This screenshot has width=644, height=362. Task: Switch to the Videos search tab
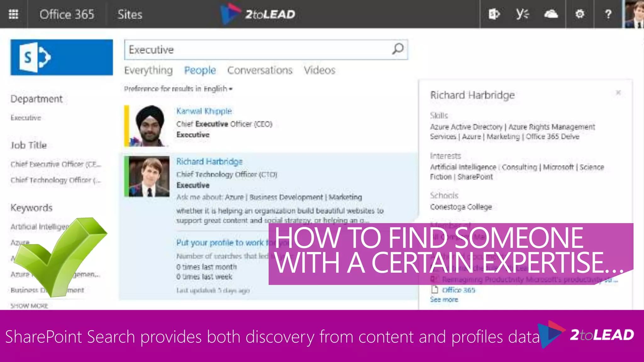pyautogui.click(x=319, y=70)
